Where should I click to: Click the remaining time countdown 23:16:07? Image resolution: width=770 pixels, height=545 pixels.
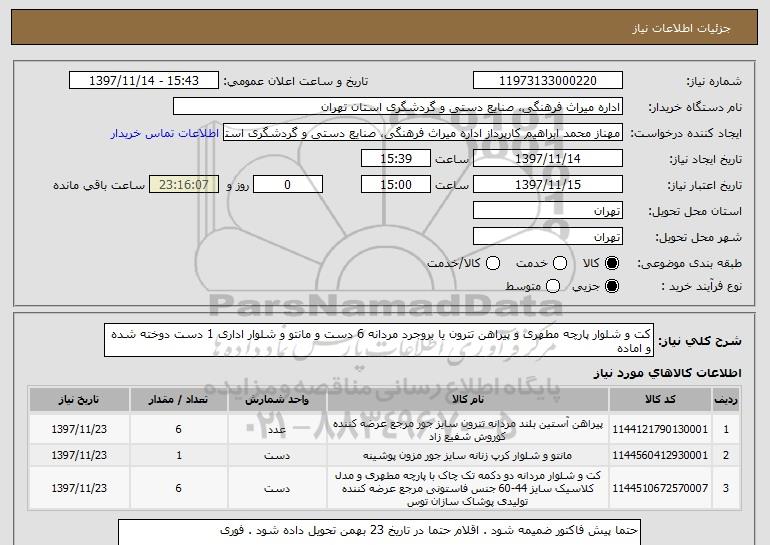184,185
